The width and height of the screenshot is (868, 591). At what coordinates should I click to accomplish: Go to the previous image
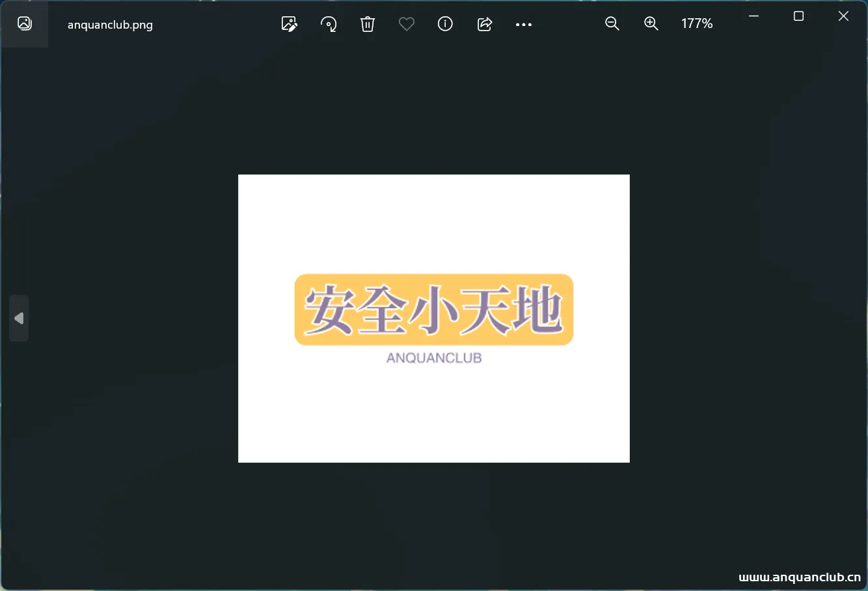tap(19, 318)
